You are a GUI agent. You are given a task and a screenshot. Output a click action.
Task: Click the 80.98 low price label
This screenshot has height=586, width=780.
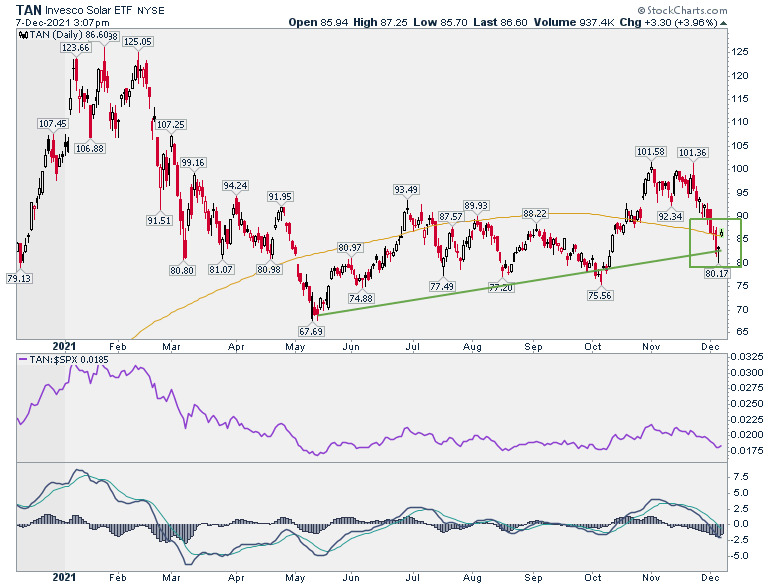click(269, 270)
